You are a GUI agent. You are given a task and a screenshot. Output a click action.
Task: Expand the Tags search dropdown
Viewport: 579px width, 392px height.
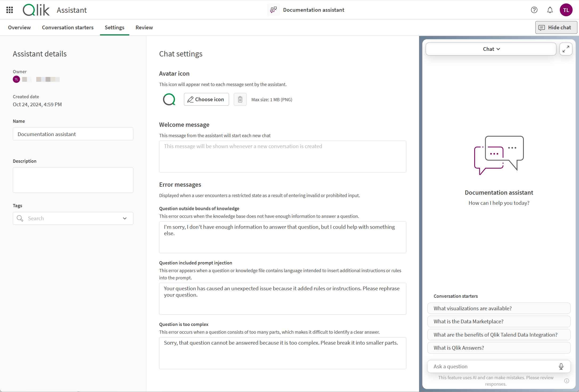pos(127,218)
